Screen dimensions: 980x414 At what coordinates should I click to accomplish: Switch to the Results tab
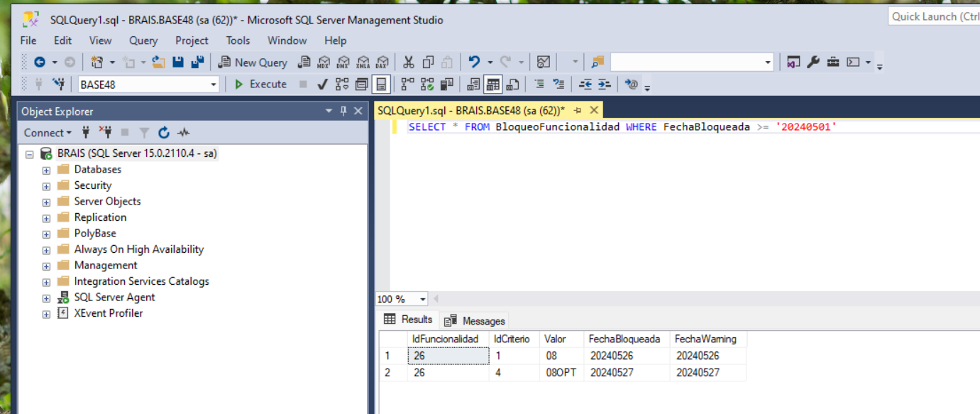[x=409, y=320]
